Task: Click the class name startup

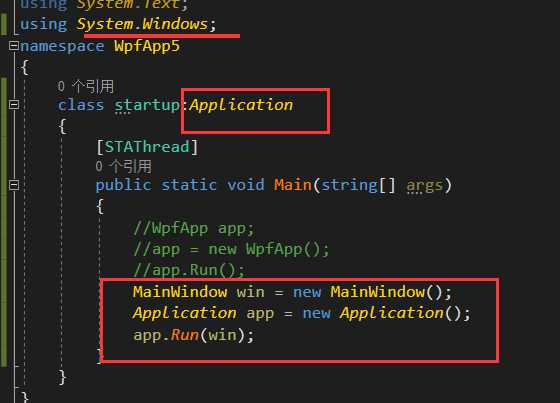Action: pos(147,106)
